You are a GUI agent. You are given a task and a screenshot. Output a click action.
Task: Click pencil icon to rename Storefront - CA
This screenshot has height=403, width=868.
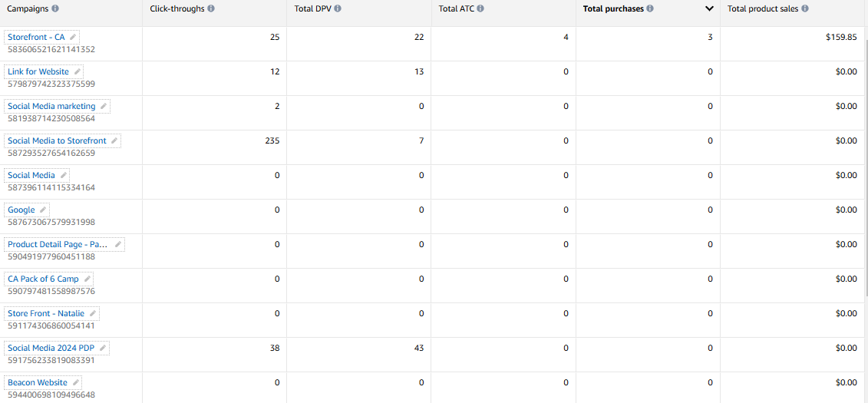(x=73, y=37)
